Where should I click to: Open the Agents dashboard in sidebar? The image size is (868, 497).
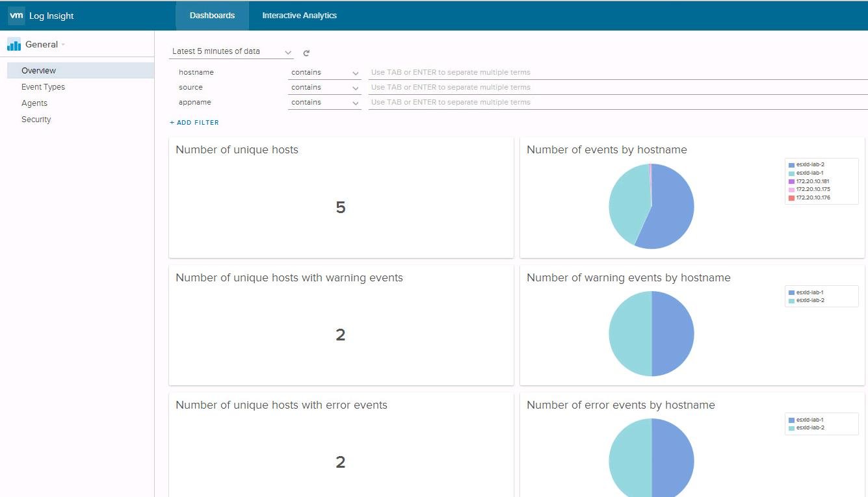[x=34, y=103]
